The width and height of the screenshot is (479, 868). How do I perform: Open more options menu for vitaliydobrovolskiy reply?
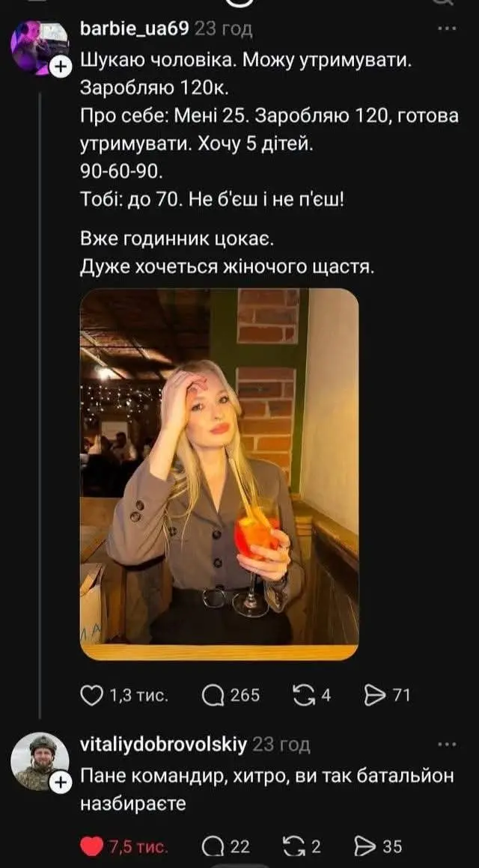coord(447,745)
